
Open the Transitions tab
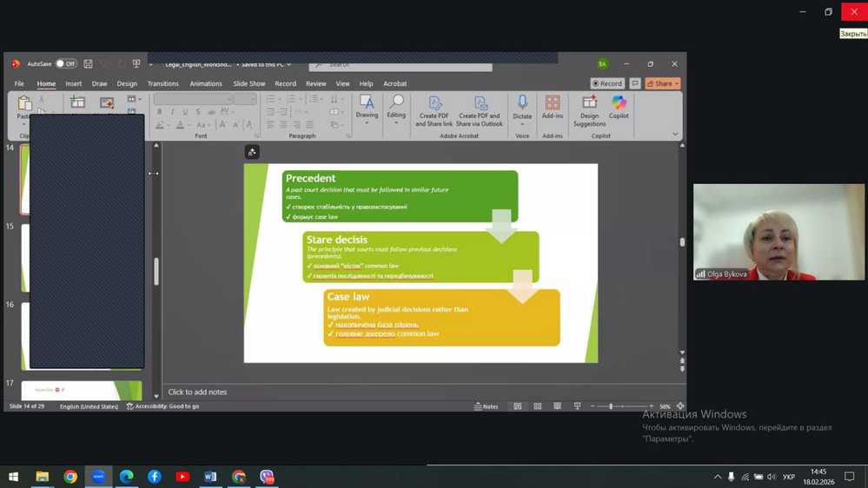click(162, 84)
